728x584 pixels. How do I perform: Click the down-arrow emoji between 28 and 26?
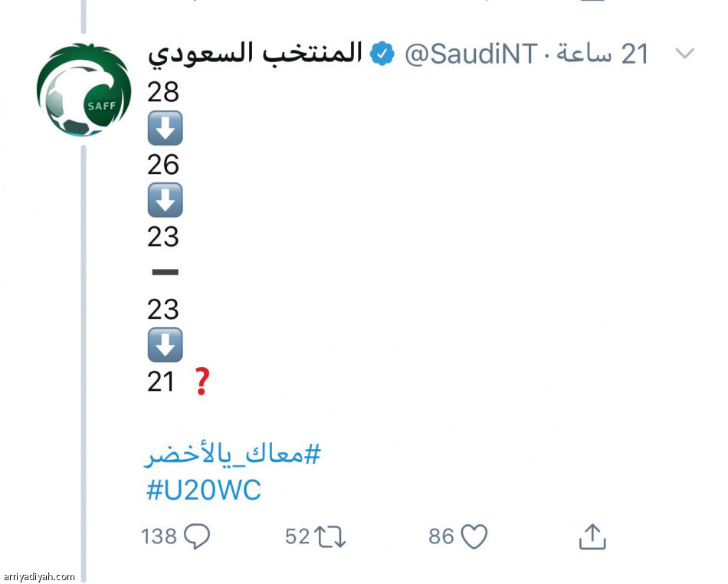click(x=166, y=128)
